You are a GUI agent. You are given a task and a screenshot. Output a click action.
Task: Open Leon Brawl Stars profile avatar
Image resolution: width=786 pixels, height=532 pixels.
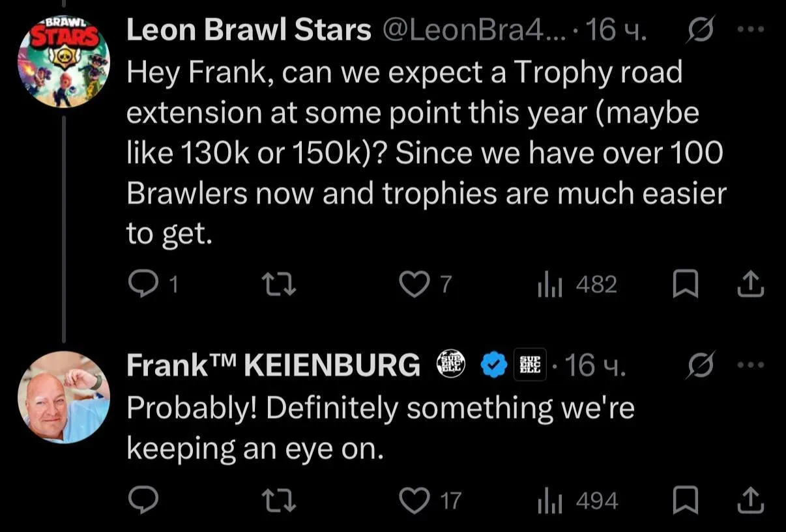(63, 61)
